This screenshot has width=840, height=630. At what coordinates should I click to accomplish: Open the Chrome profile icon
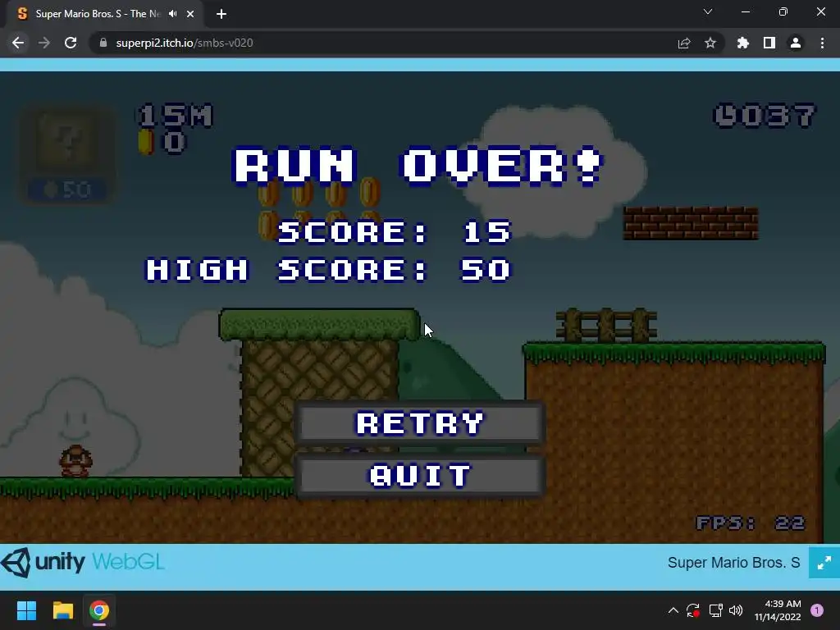tap(796, 43)
